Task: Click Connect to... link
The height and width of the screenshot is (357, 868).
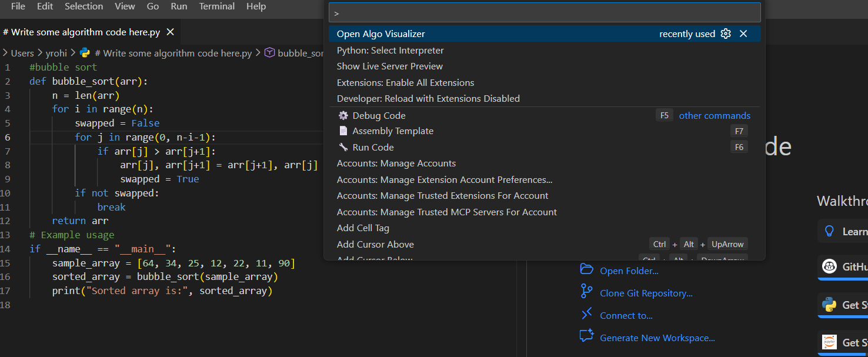Action: click(x=626, y=316)
